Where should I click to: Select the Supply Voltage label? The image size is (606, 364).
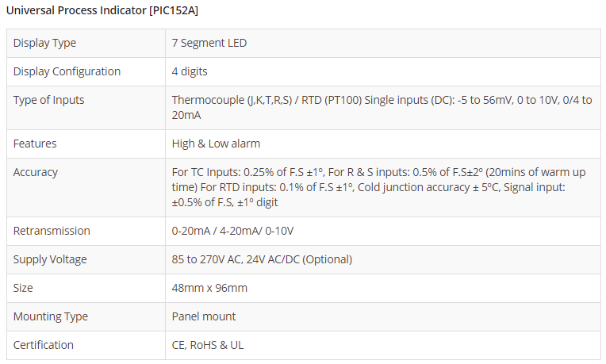tap(50, 259)
